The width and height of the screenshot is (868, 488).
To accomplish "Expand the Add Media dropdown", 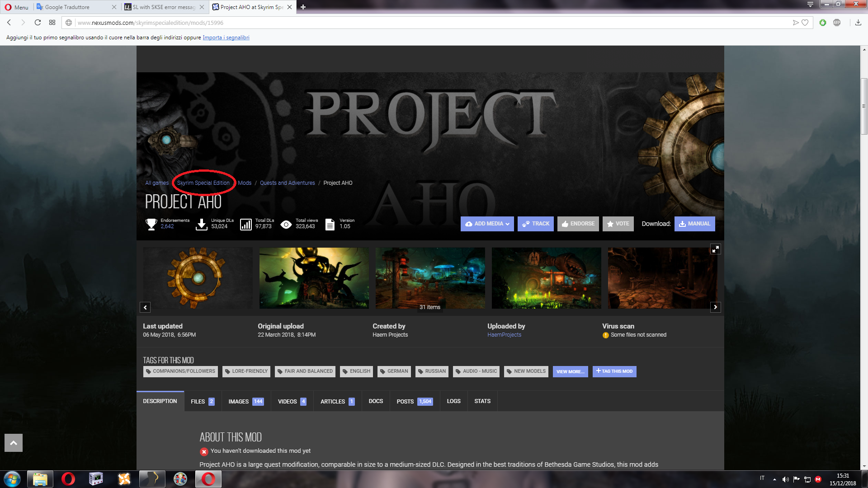I will point(487,224).
